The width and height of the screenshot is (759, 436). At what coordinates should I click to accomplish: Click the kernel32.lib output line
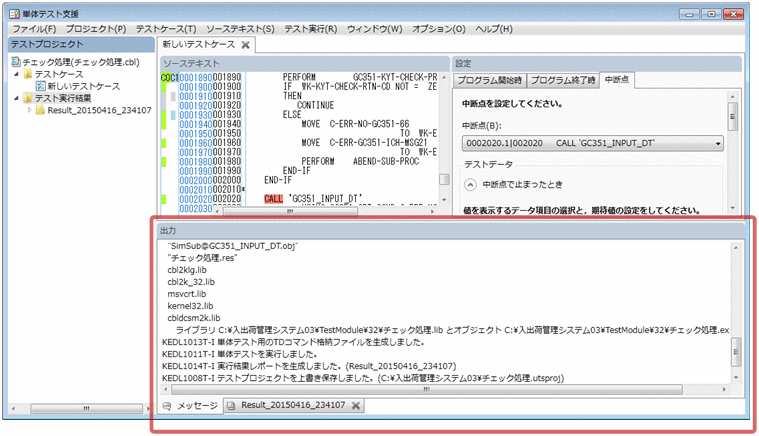tap(190, 306)
